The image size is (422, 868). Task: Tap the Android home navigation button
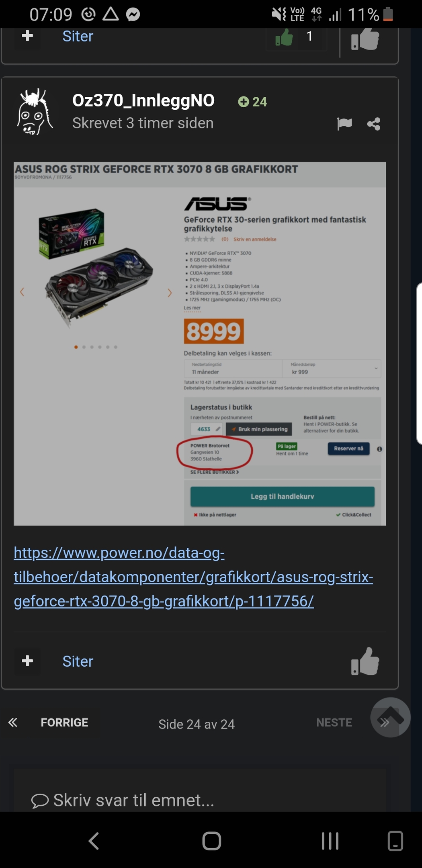point(211,841)
